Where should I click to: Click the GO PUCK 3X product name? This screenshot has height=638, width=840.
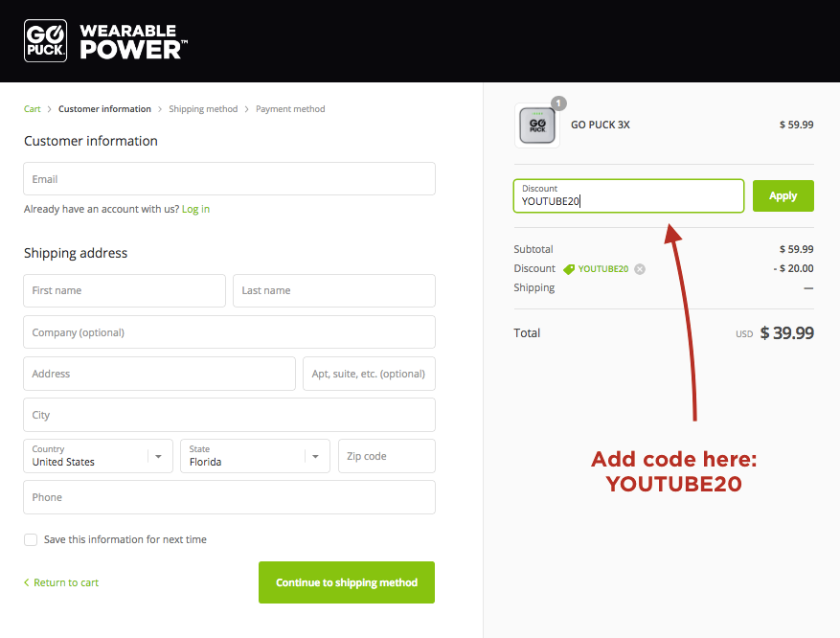[600, 125]
